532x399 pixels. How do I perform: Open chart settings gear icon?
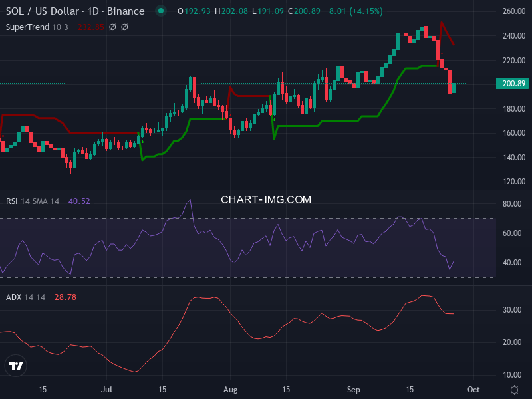[514, 389]
